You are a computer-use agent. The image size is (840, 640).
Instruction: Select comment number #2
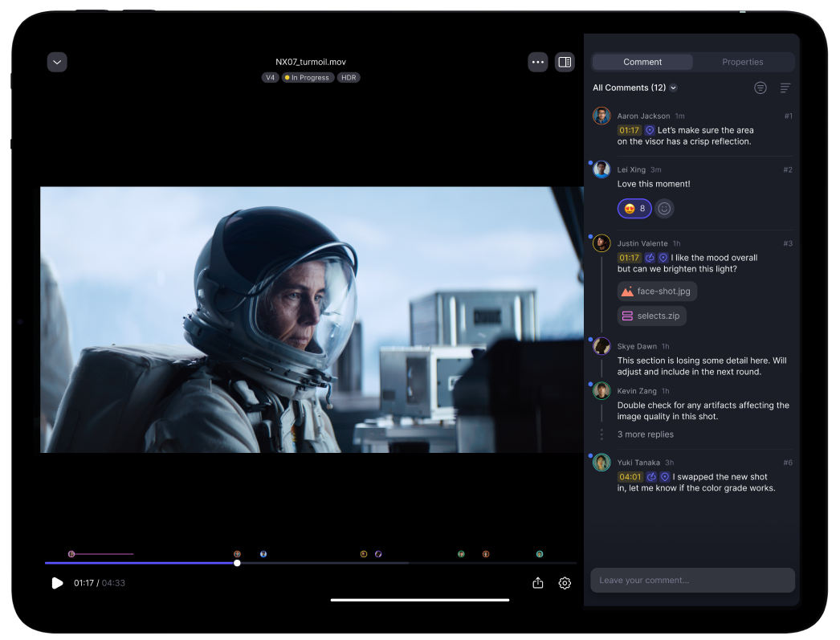pos(788,169)
